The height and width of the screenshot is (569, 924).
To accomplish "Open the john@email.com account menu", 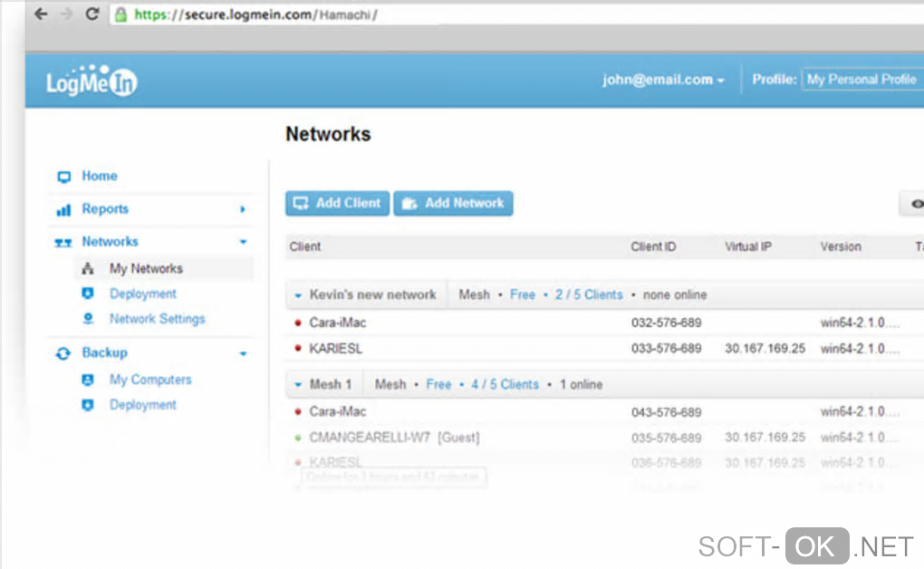I will (x=663, y=80).
